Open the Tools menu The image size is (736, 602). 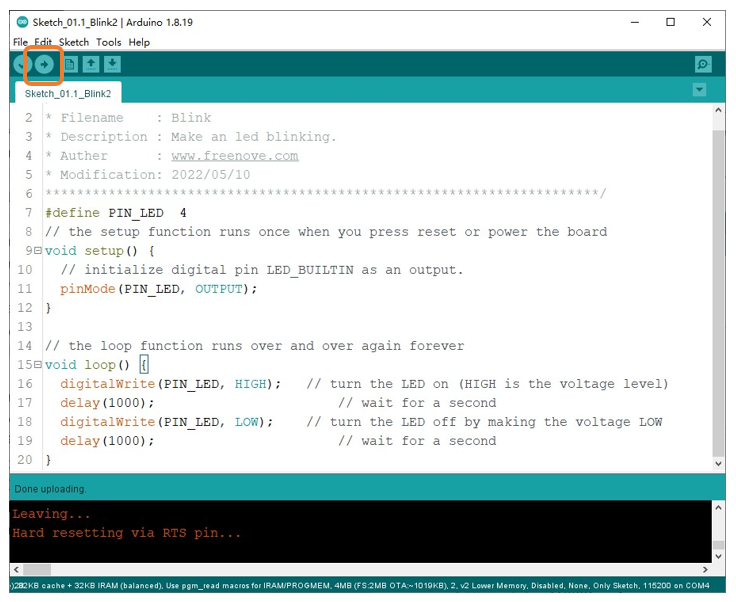click(108, 42)
